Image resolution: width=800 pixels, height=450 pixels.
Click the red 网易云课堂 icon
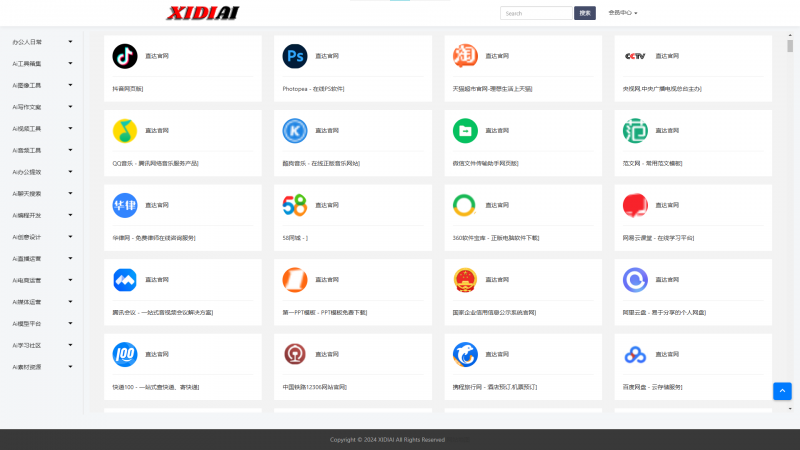click(x=635, y=205)
